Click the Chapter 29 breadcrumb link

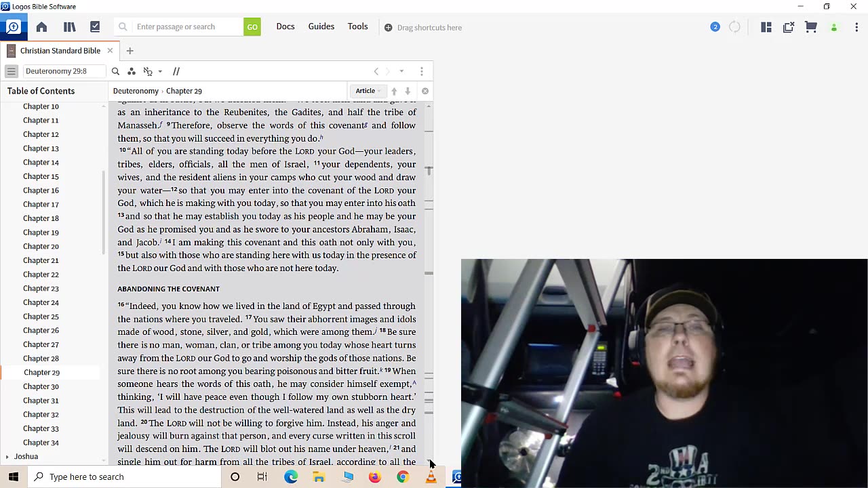point(184,91)
